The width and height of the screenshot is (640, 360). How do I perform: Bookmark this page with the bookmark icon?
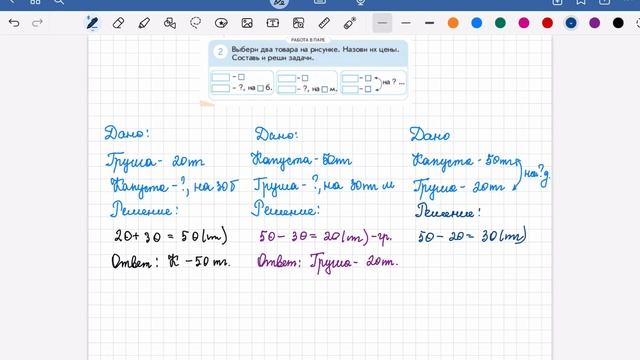click(581, 2)
